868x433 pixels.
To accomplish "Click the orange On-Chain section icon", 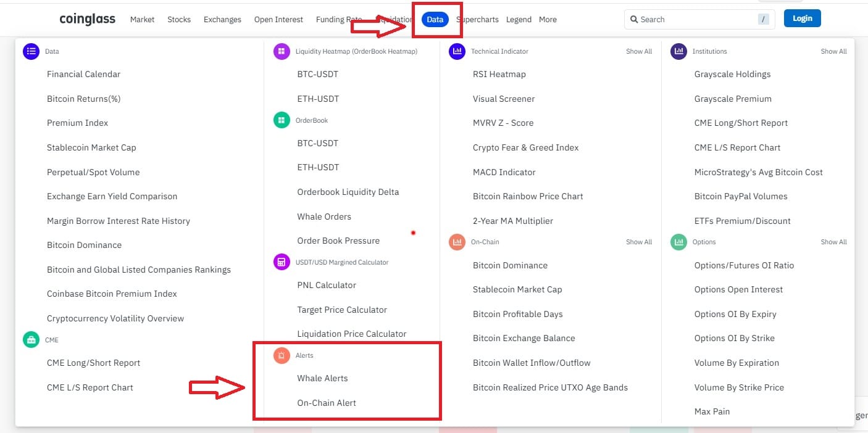I will pos(457,242).
